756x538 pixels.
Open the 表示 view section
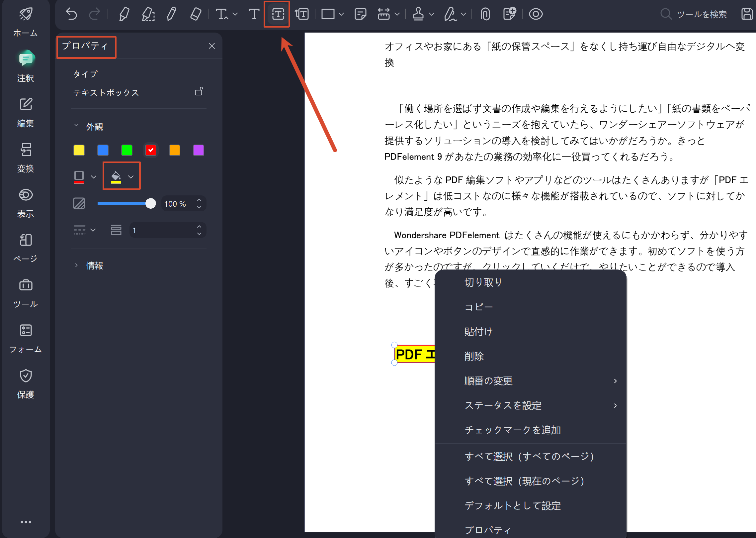tap(26, 203)
